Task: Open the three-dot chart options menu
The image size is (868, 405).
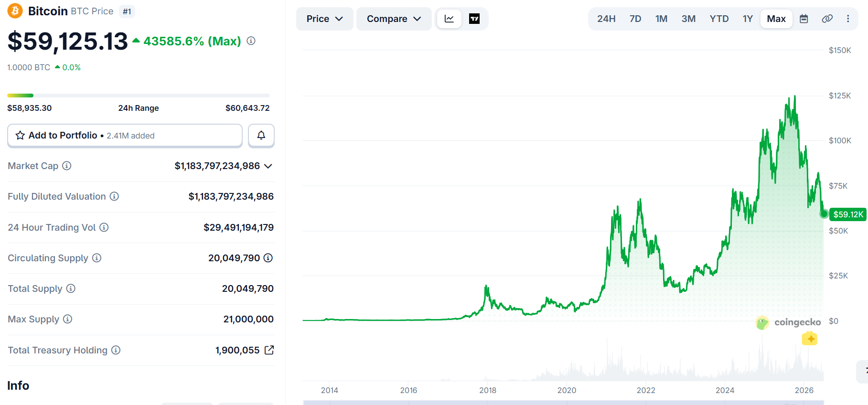Action: tap(848, 19)
